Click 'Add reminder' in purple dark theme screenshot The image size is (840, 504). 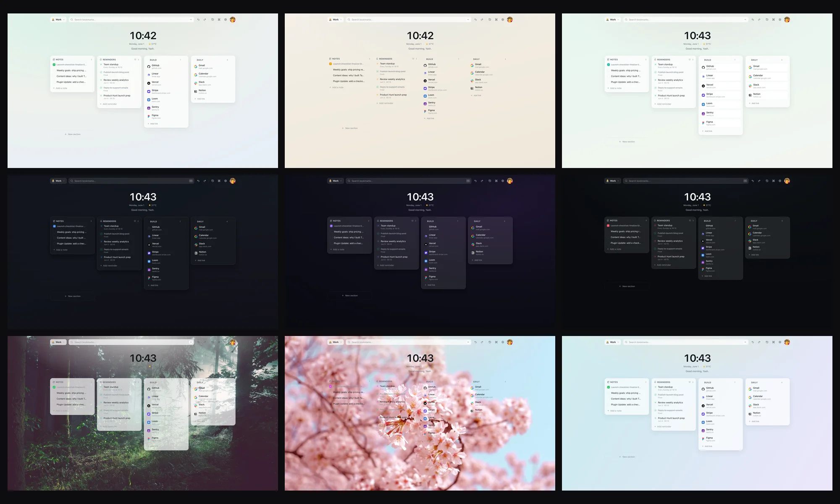[386, 265]
